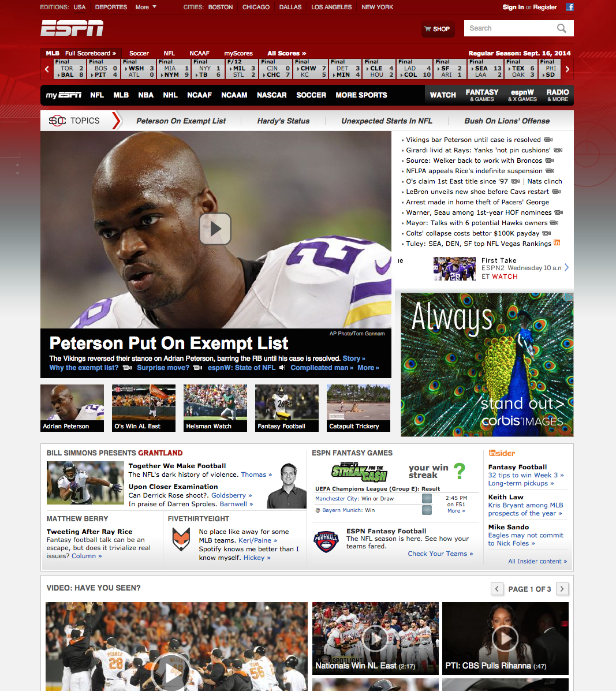
Task: Click the FiveThirtyEight badge icon
Action: [x=180, y=539]
